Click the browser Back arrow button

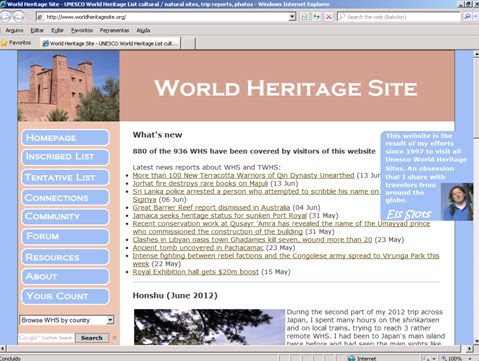coord(6,16)
